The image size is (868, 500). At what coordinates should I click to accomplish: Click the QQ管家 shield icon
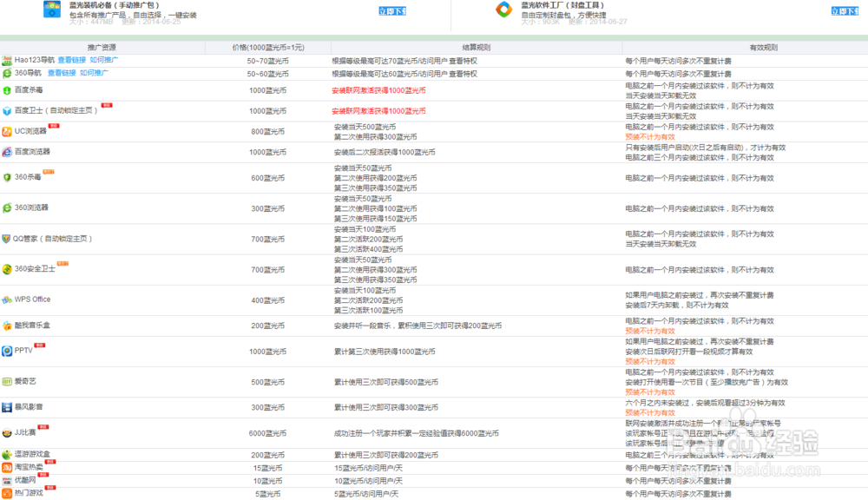[x=6, y=239]
